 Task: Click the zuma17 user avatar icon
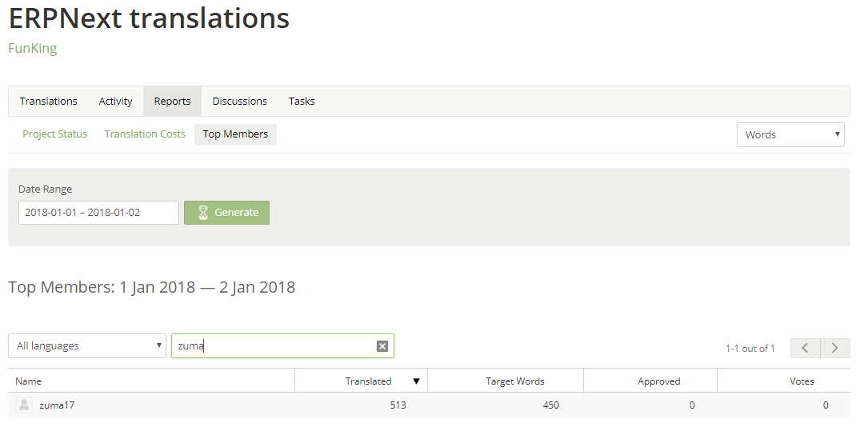[x=24, y=405]
